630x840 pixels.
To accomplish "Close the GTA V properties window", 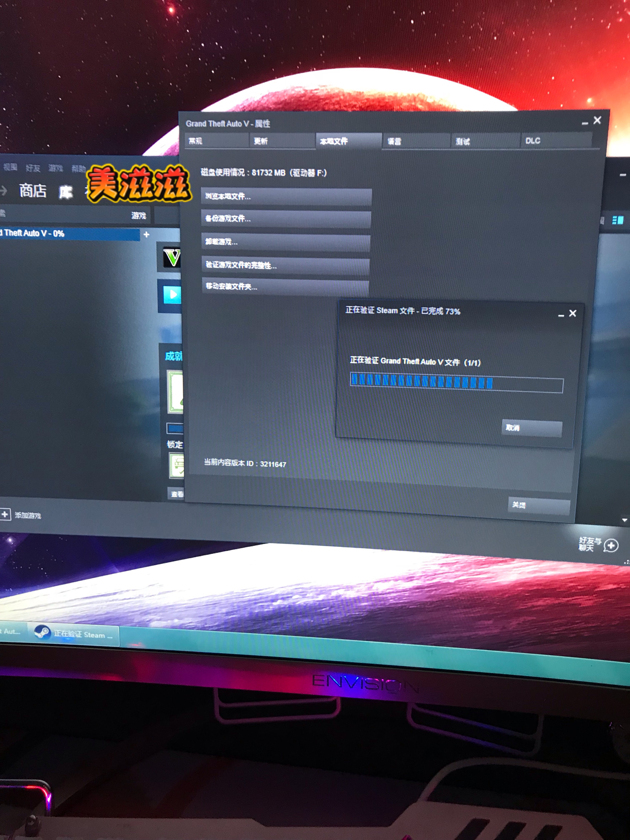I will pyautogui.click(x=597, y=120).
